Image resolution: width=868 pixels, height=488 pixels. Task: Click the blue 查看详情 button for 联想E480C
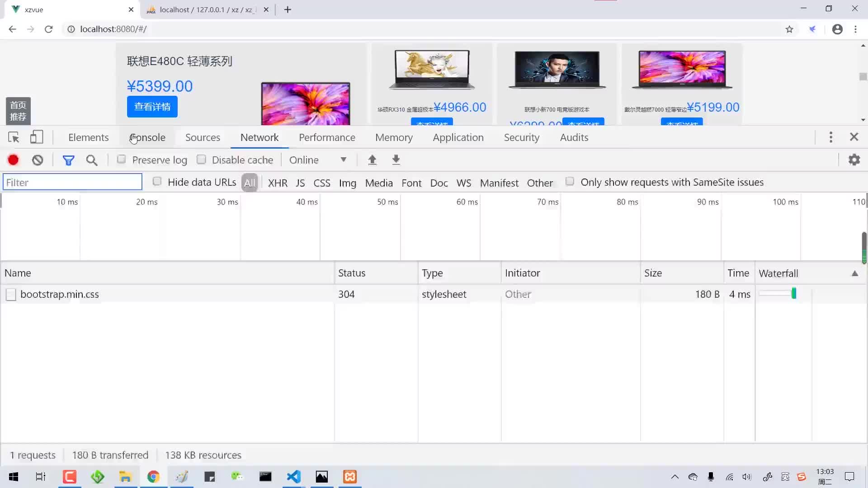(x=152, y=107)
